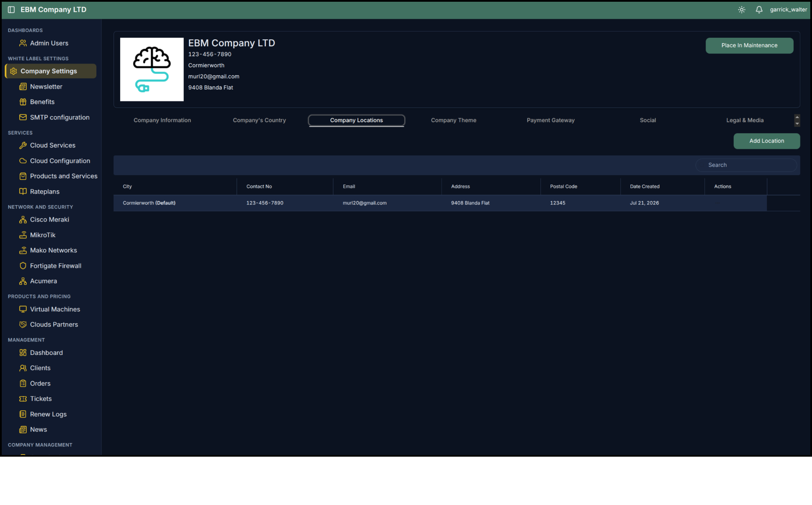Open the Rateplans page

coord(45,192)
